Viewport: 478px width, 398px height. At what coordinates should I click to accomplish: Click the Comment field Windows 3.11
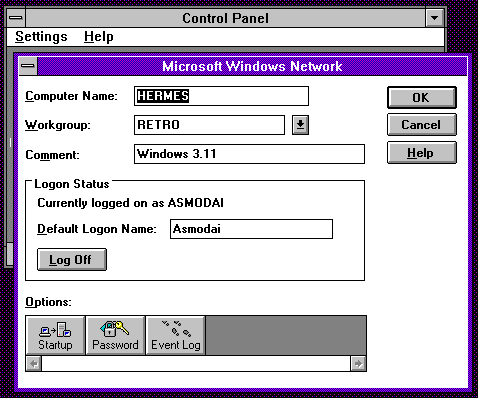[249, 154]
